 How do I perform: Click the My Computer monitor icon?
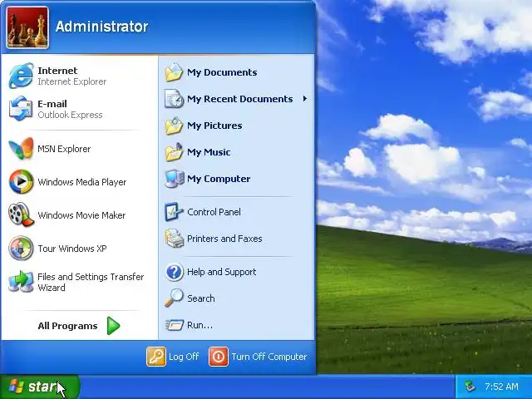tap(175, 179)
